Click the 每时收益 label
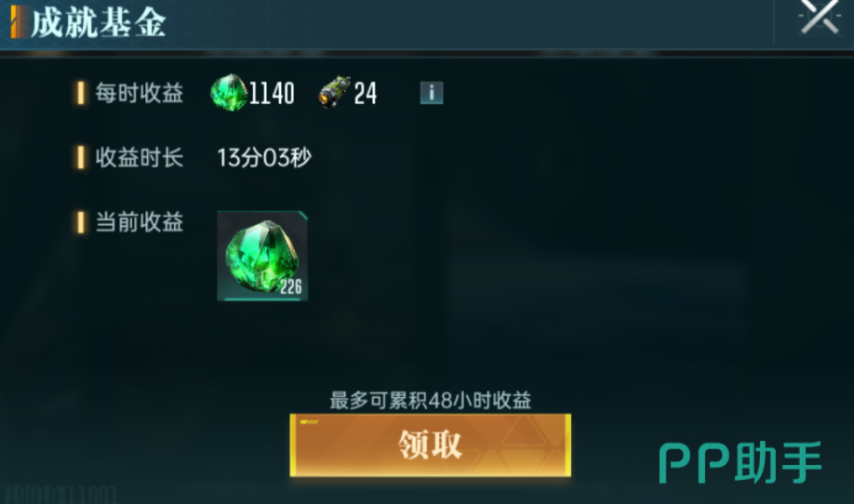Image resolution: width=854 pixels, height=504 pixels. [140, 93]
